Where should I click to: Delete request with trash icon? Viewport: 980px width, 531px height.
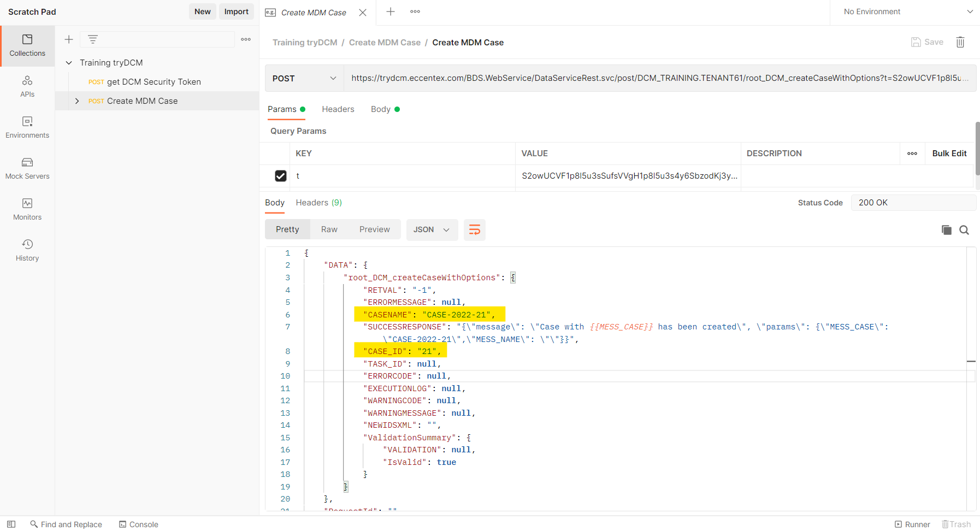coord(960,42)
